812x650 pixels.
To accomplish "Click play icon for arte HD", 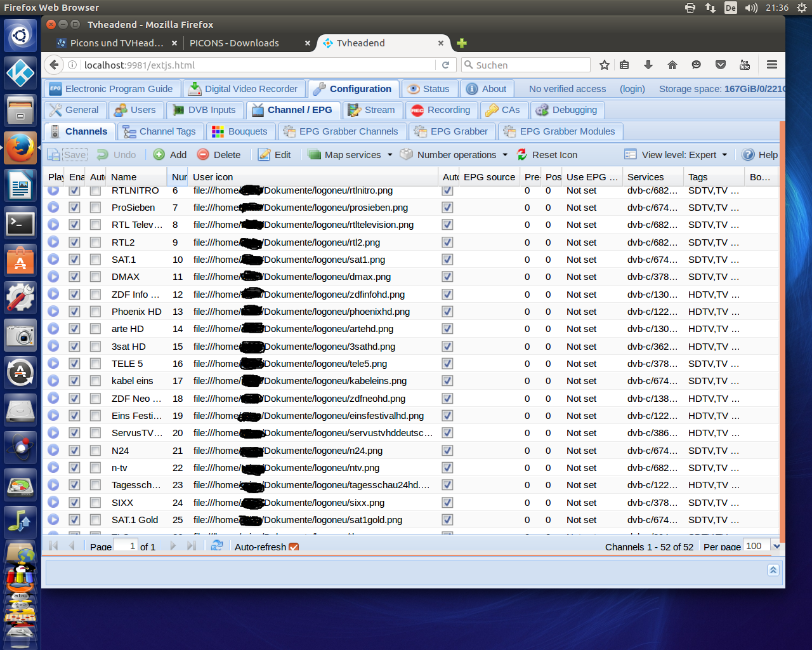I will point(53,329).
